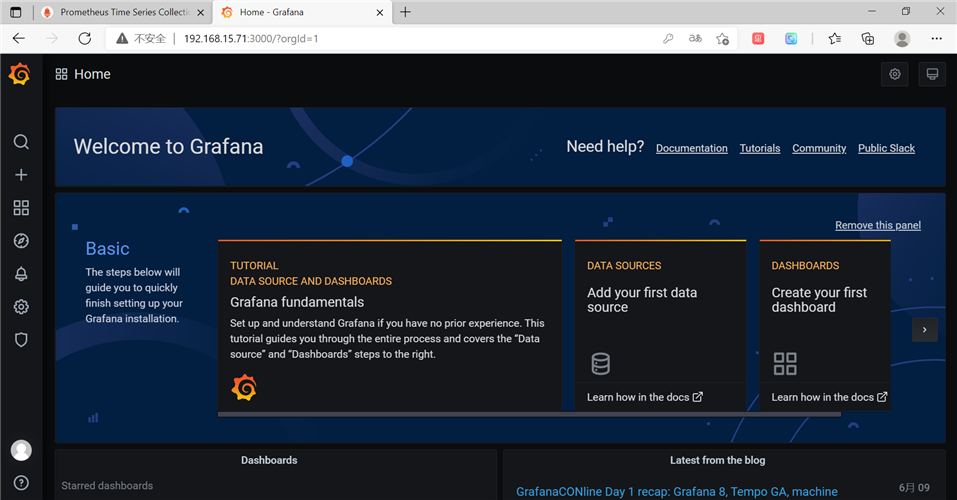The height and width of the screenshot is (500, 957).
Task: Open the Create plus icon in sidebar
Action: coord(21,175)
